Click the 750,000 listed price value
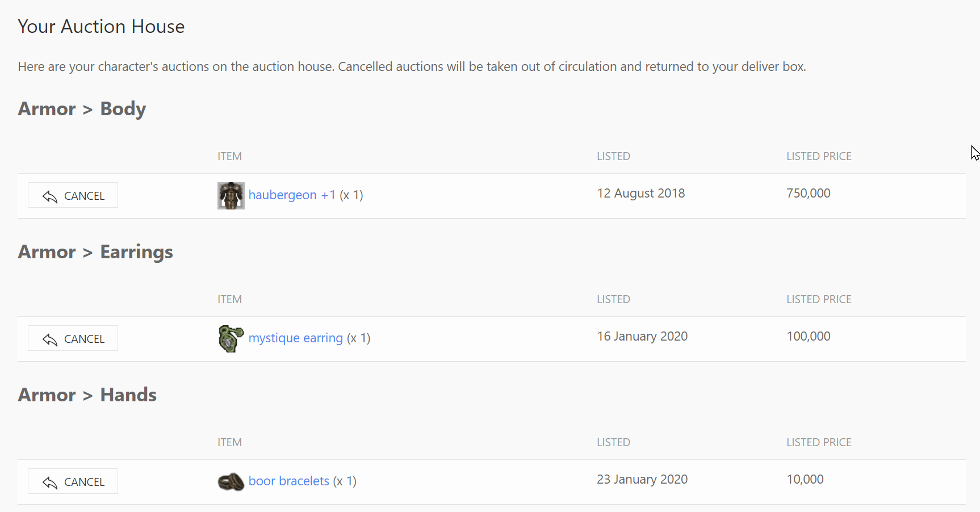 pyautogui.click(x=809, y=193)
